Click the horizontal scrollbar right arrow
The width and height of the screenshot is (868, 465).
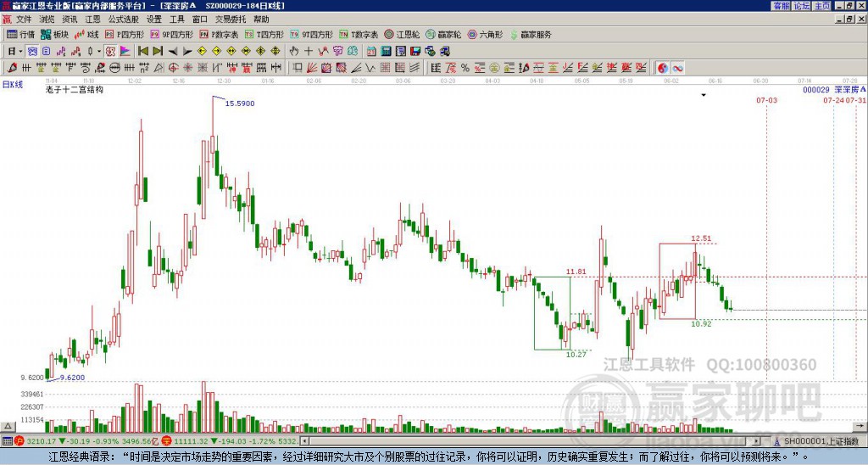click(x=757, y=441)
